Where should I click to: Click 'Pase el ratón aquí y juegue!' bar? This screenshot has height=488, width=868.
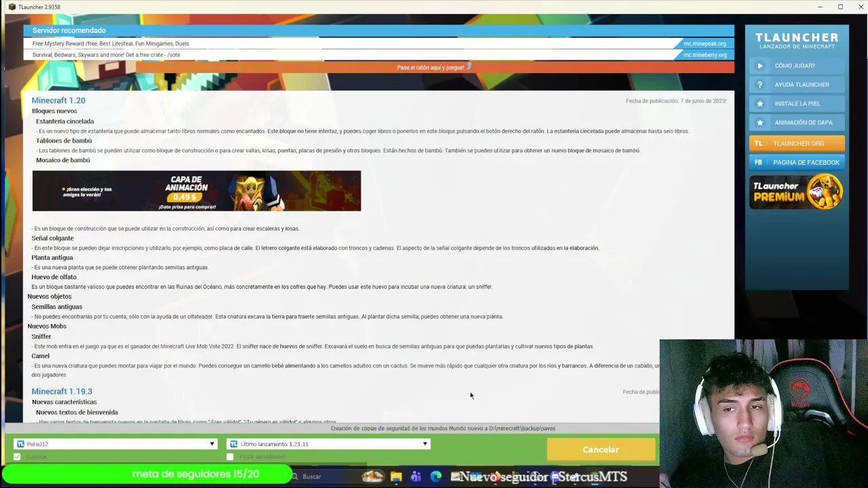[x=435, y=67]
